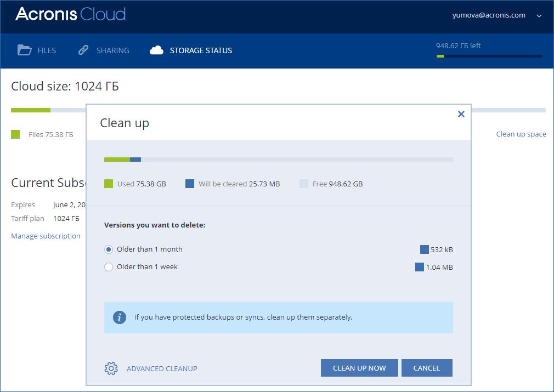This screenshot has height=392, width=554.
Task: Click the Used 75.38 GB text
Action: tap(142, 184)
